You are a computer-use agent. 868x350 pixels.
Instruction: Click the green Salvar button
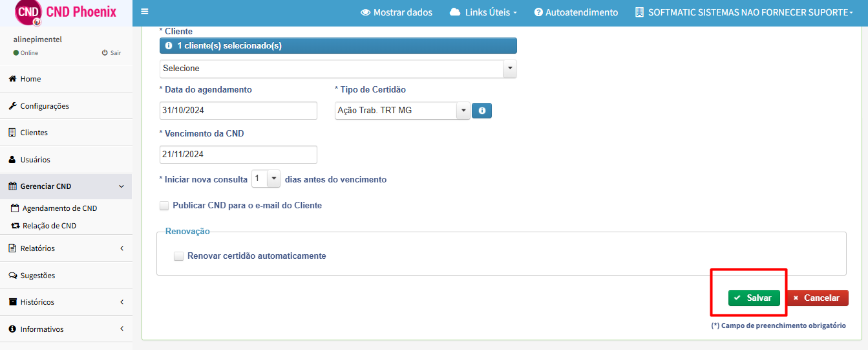754,298
